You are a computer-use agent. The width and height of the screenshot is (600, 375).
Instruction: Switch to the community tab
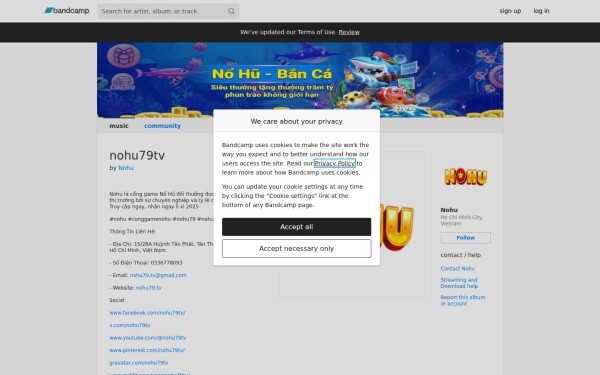(162, 126)
